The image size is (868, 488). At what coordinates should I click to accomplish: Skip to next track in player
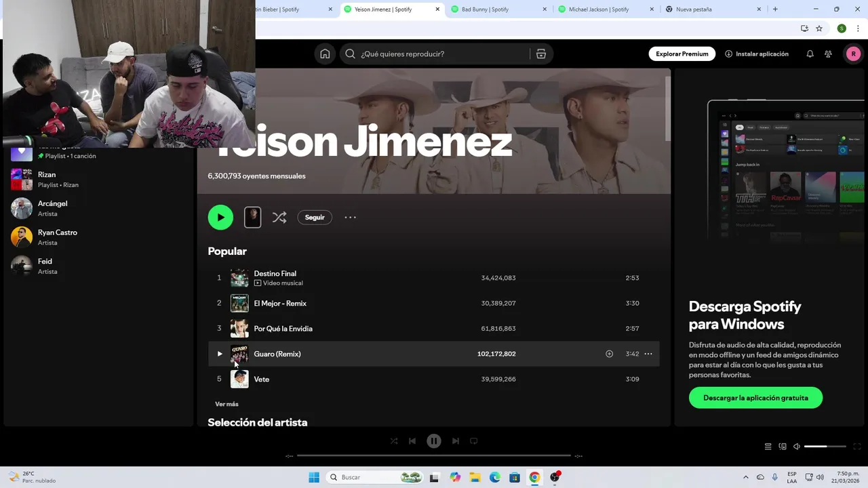point(456,441)
